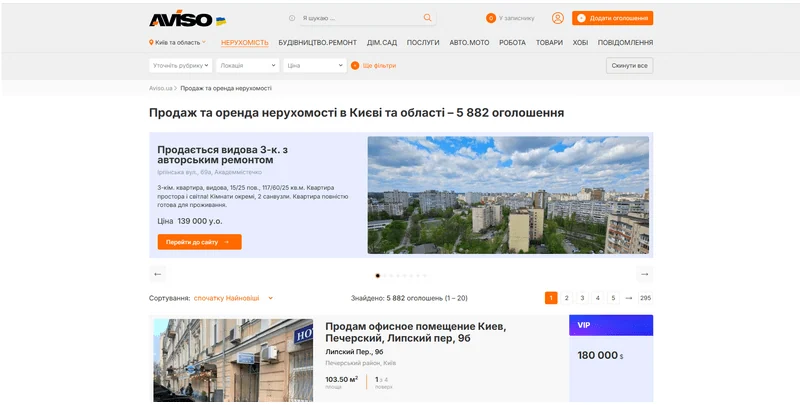Go to last page 295

click(645, 298)
